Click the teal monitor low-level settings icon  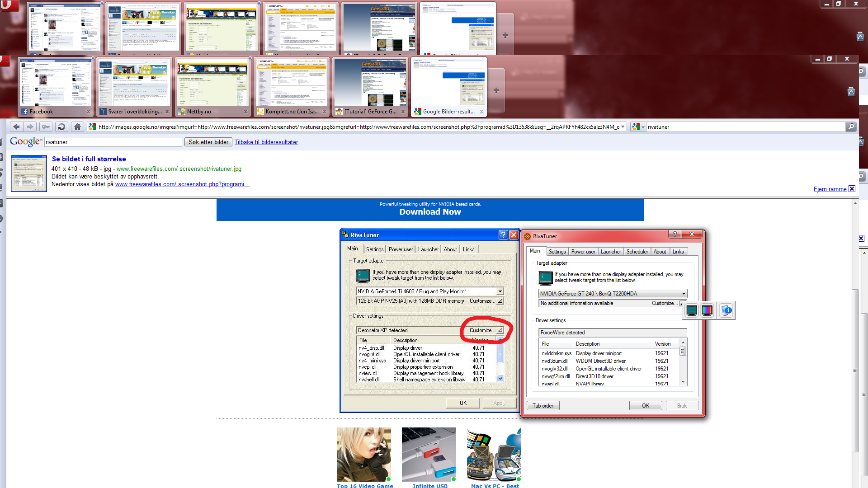[692, 310]
